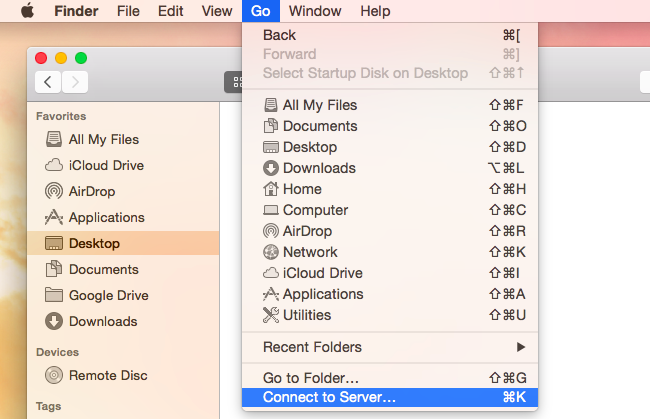This screenshot has height=419, width=650.
Task: Click the Applications icon in Go menu
Action: coord(271,294)
